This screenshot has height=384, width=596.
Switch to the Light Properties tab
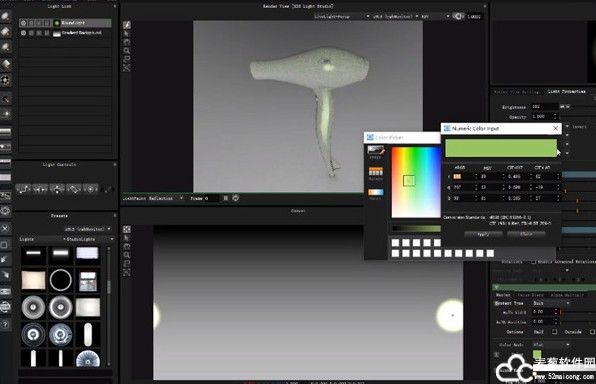point(566,92)
